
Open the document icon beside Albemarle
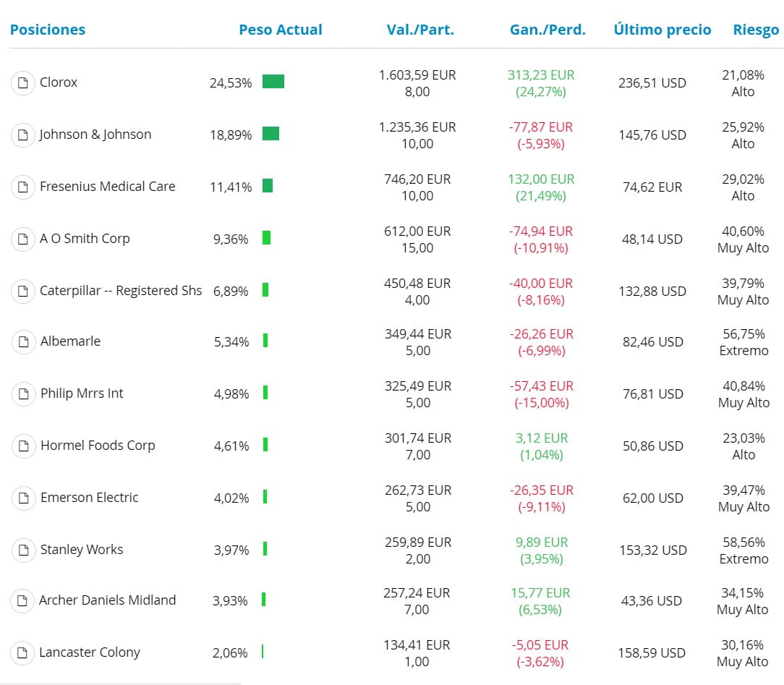tap(23, 341)
